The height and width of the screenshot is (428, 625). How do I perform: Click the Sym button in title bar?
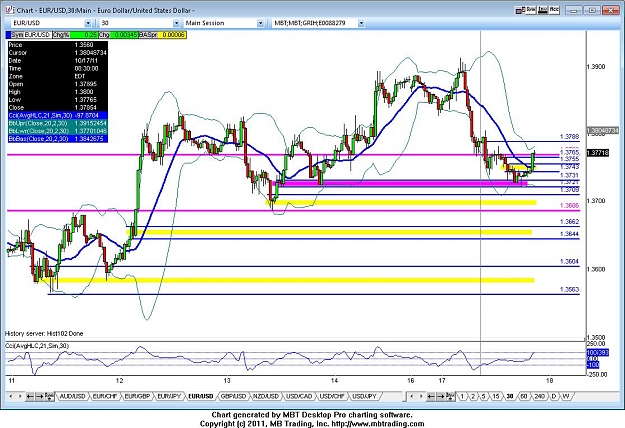point(531,10)
